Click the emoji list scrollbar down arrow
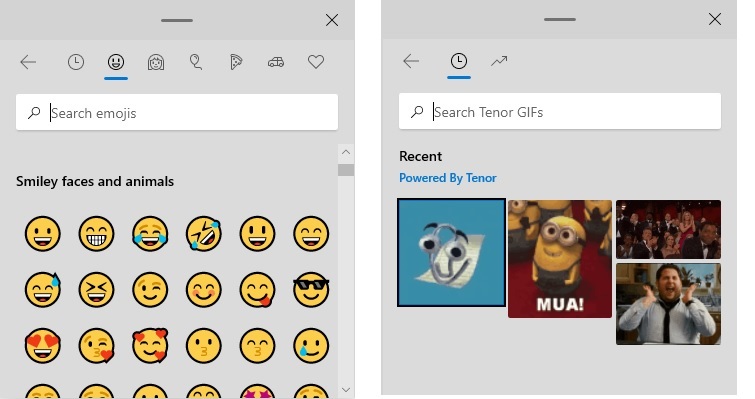755x399 pixels. [346, 389]
